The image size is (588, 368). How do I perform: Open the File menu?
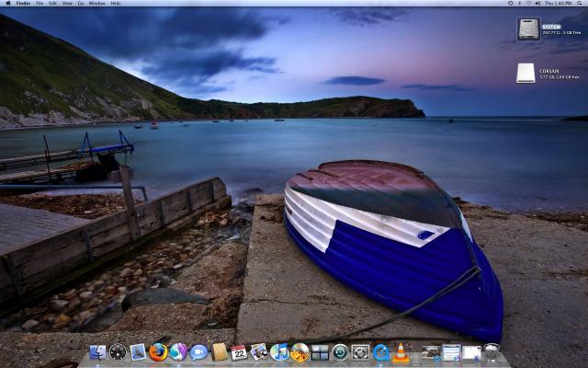click(40, 4)
